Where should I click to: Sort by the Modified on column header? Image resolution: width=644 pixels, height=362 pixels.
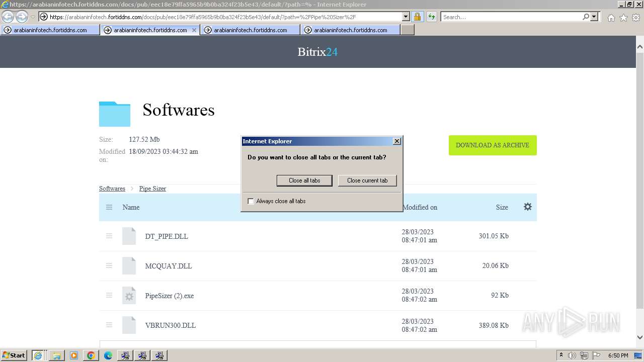(420, 207)
